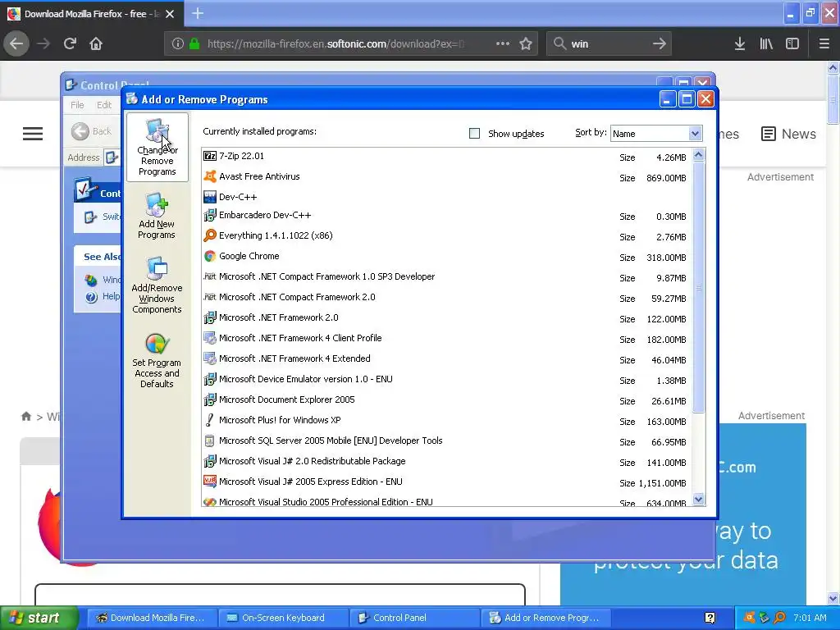
Task: Open Set Program Access and Defaults icon
Action: [x=157, y=360]
